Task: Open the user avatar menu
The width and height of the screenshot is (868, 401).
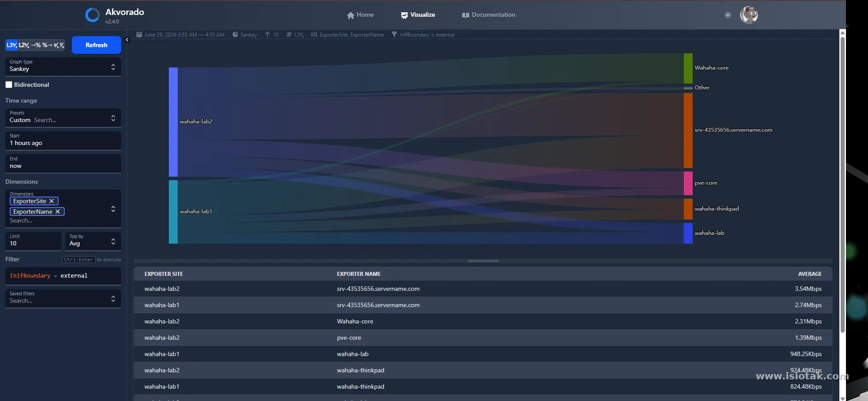Action: [x=749, y=15]
